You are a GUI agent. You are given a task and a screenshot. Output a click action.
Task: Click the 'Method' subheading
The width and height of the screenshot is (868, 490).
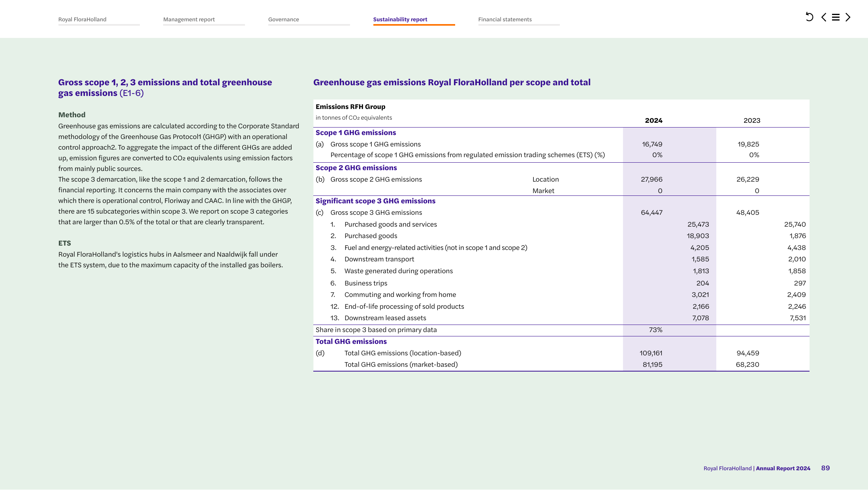point(72,115)
